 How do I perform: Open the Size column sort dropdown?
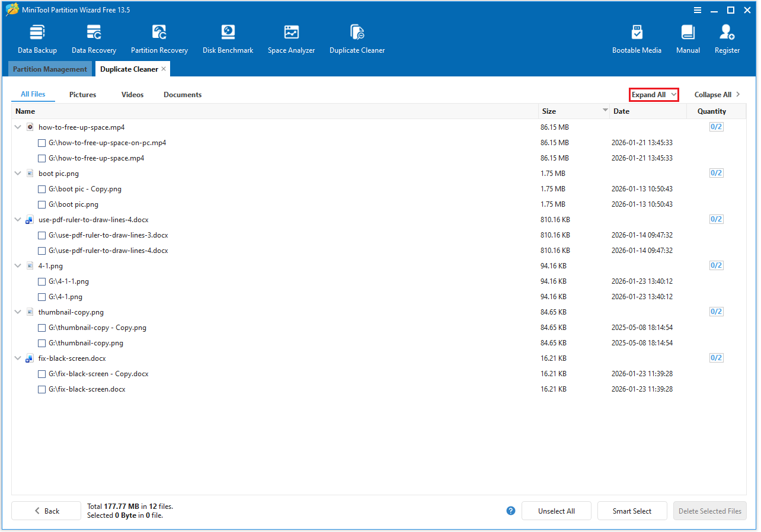[605, 111]
